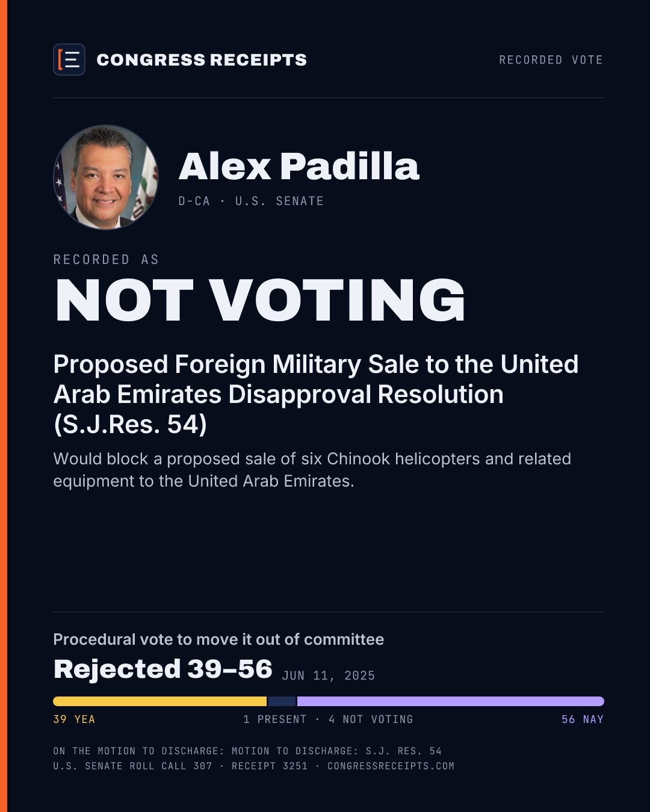Click the Alex Padilla name heading

[x=299, y=166]
